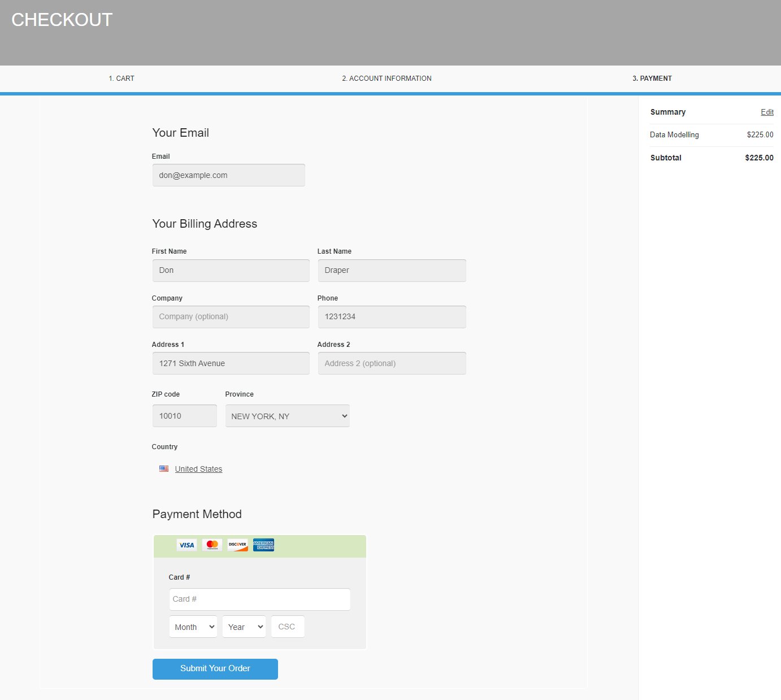Click the Country label
Image resolution: width=781 pixels, height=700 pixels.
[x=164, y=447]
